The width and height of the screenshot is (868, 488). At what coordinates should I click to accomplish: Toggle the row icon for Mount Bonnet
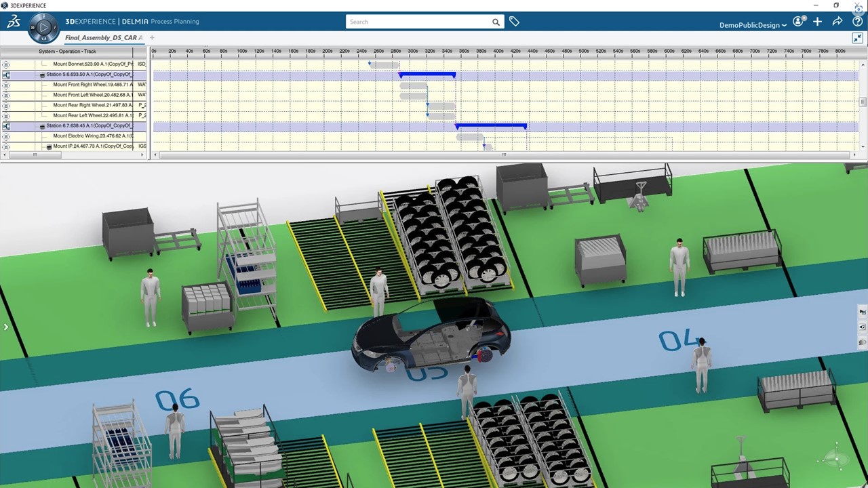(x=6, y=64)
